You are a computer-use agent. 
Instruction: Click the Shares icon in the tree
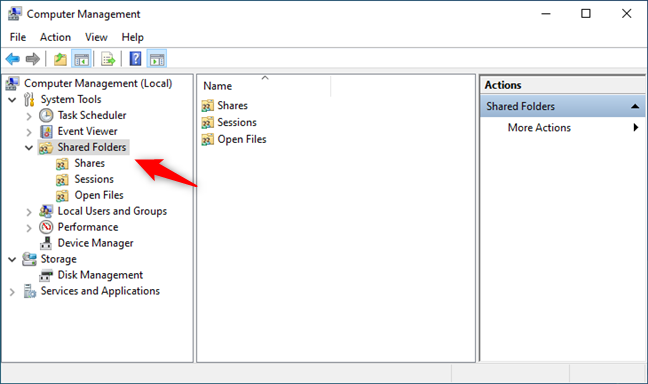pos(62,164)
